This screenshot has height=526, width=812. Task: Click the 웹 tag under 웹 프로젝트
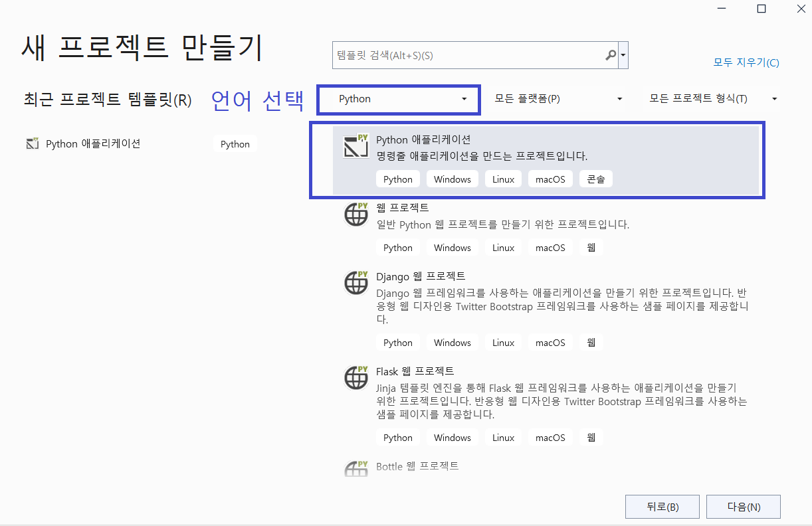click(591, 248)
